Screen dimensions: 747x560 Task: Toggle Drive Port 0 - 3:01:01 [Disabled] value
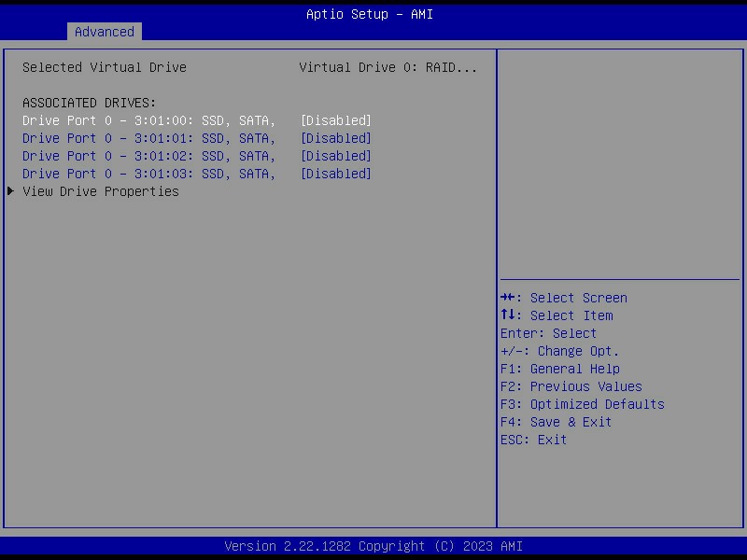336,138
